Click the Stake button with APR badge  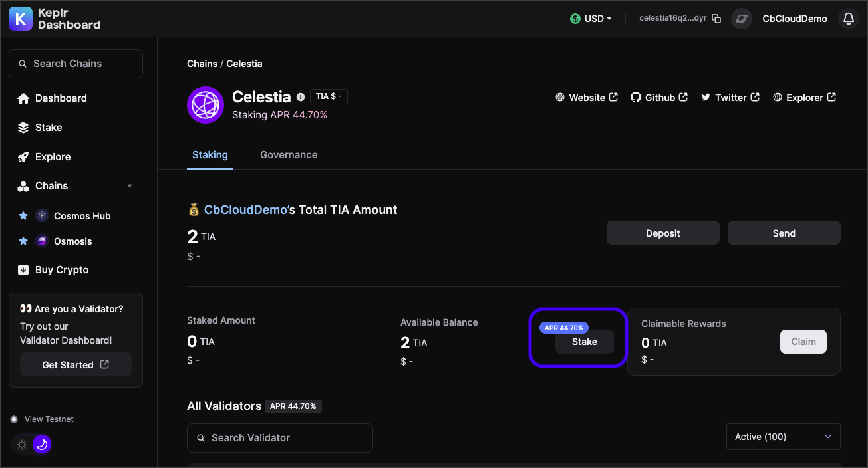pos(585,342)
